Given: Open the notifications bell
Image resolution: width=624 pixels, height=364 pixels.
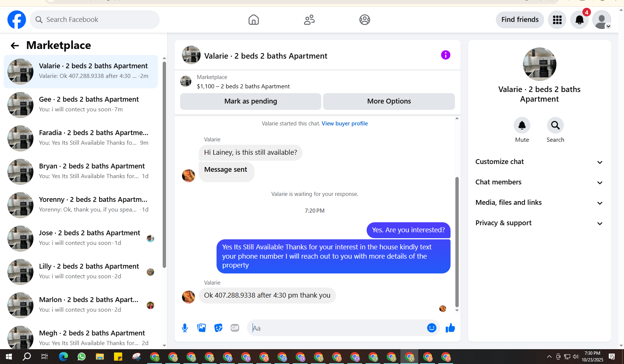Looking at the screenshot, I should (x=579, y=20).
